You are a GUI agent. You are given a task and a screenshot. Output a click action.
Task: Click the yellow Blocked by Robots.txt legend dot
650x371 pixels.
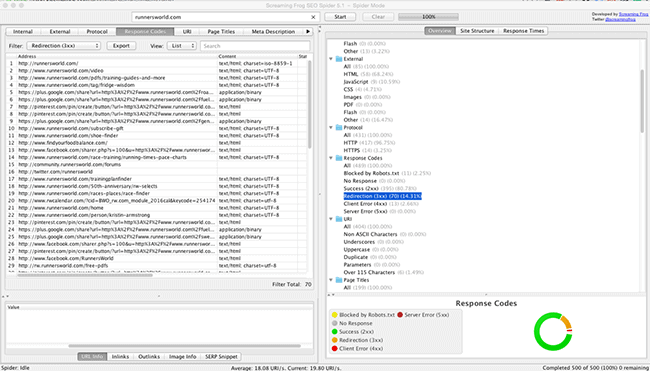pos(335,315)
